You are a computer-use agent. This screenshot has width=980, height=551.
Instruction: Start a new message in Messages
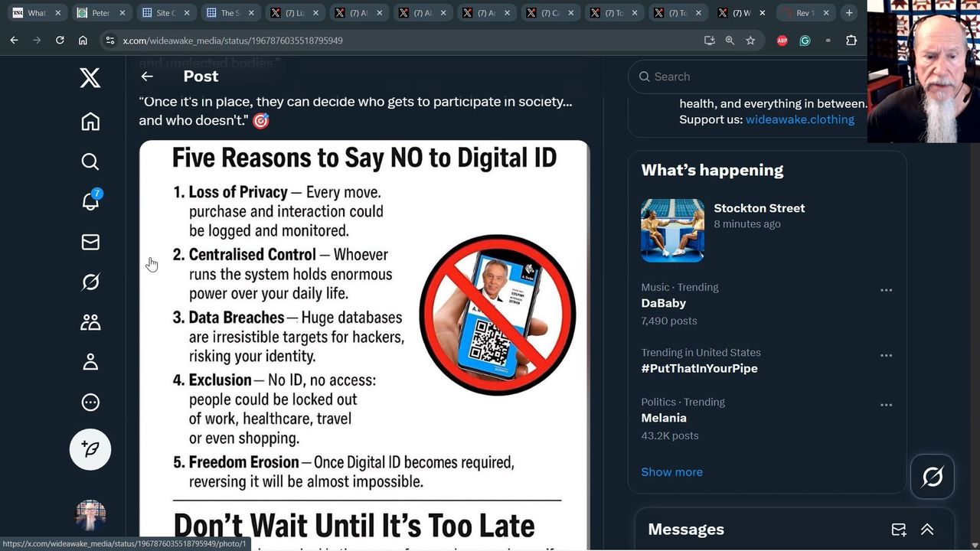899,530
